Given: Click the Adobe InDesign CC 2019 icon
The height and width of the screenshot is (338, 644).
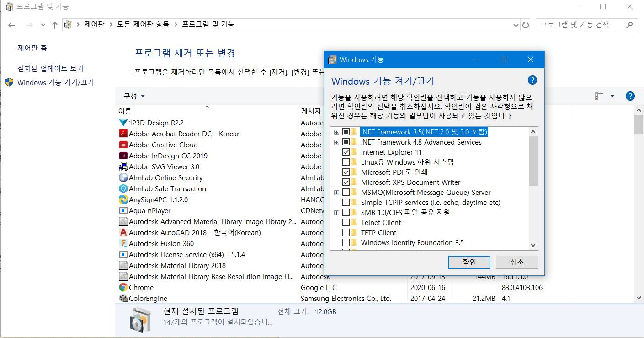Looking at the screenshot, I should 123,156.
